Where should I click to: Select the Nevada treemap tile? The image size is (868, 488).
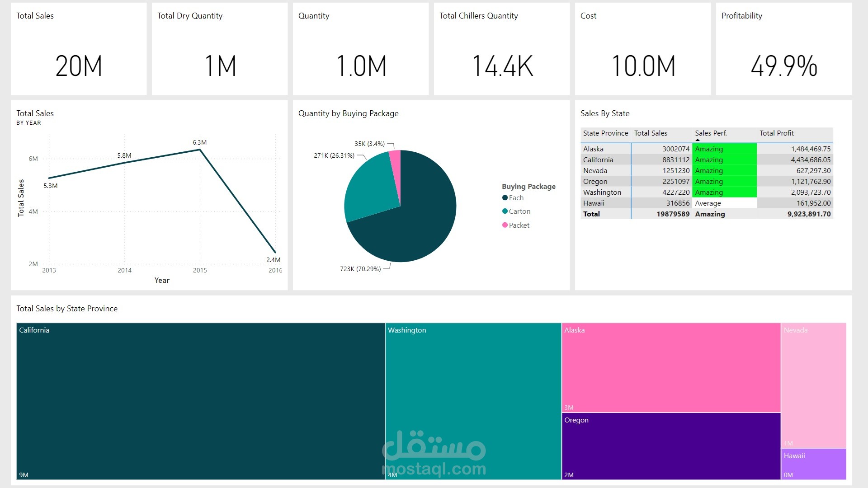pos(813,385)
